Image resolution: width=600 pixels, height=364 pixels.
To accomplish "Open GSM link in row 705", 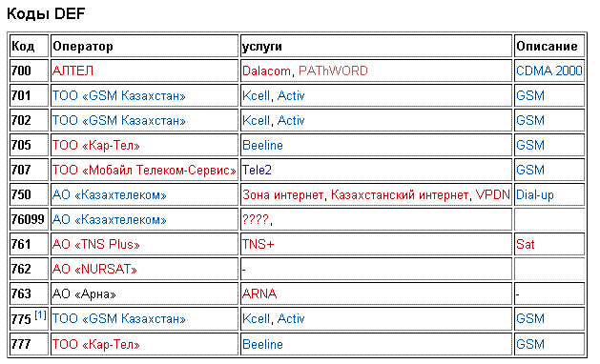I will coord(530,145).
